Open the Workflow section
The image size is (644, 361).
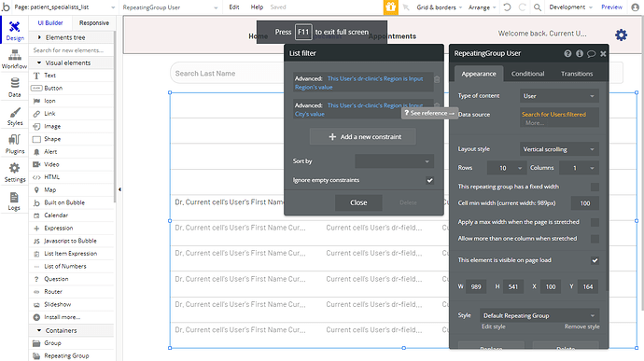point(14,59)
